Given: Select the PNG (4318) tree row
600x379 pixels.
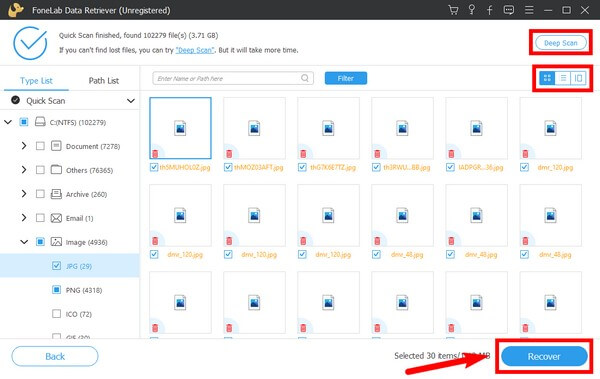Looking at the screenshot, I should click(70, 290).
